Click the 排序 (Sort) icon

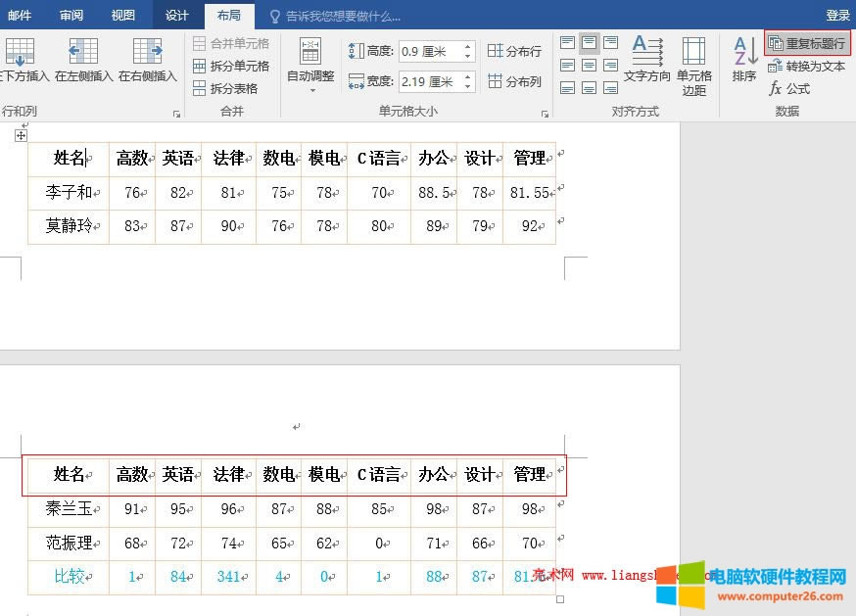742,61
